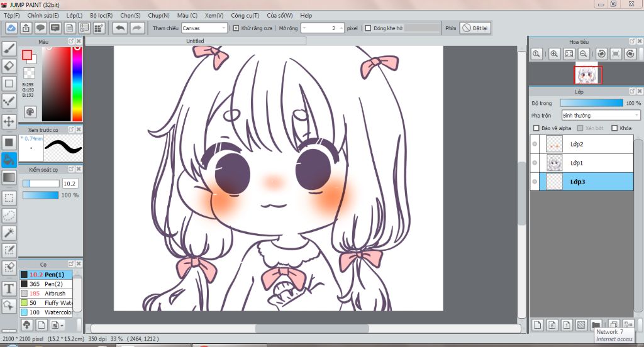This screenshot has width=644, height=347.
Task: Switch to the Untitled canvas tab
Action: (x=195, y=41)
